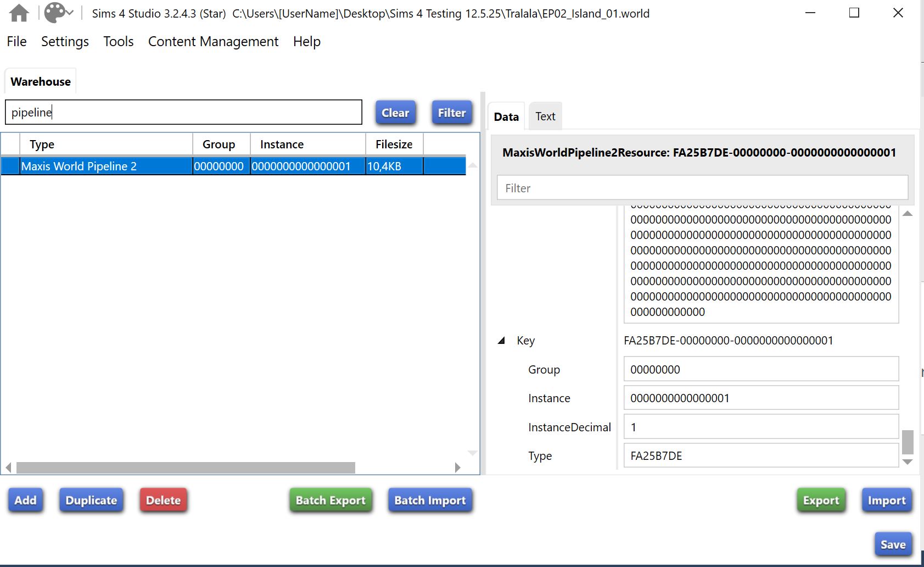Export the selected resource
Viewport: 924px width, 567px height.
coord(821,500)
